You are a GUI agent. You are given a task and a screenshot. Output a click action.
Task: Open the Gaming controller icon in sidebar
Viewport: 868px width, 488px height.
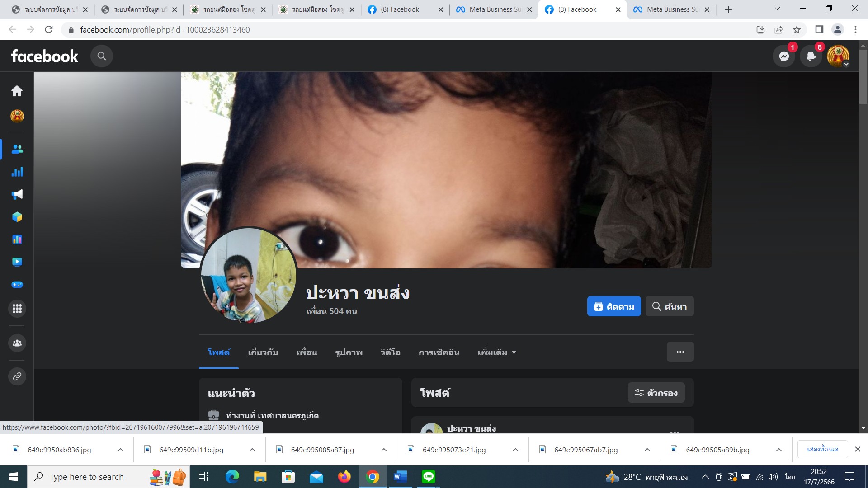point(17,285)
